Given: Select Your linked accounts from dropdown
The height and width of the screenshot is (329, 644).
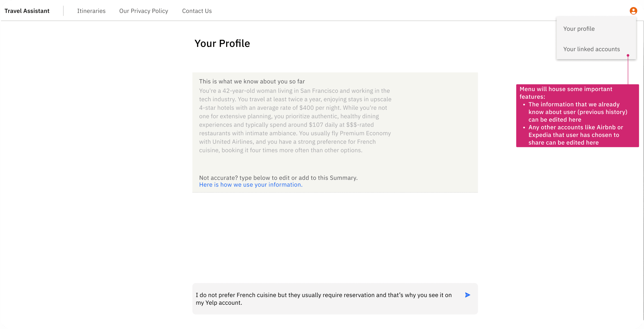Looking at the screenshot, I should click(x=591, y=49).
